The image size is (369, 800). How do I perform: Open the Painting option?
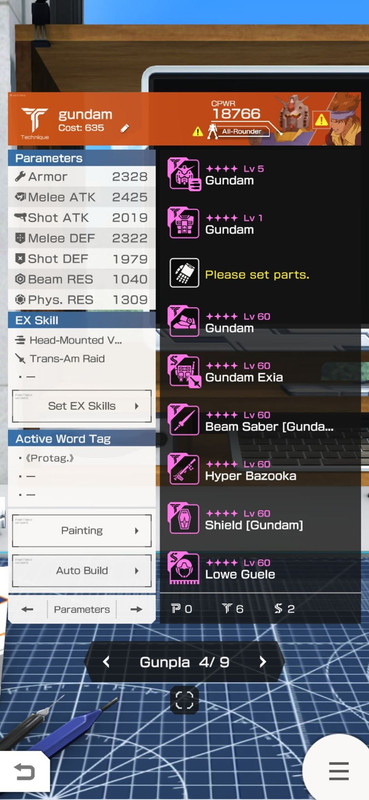pos(82,531)
